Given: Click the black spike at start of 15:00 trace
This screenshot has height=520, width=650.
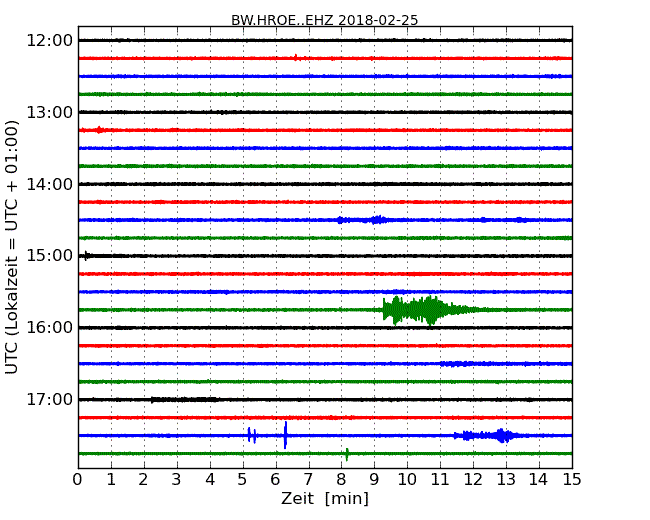Looking at the screenshot, I should pos(86,255).
